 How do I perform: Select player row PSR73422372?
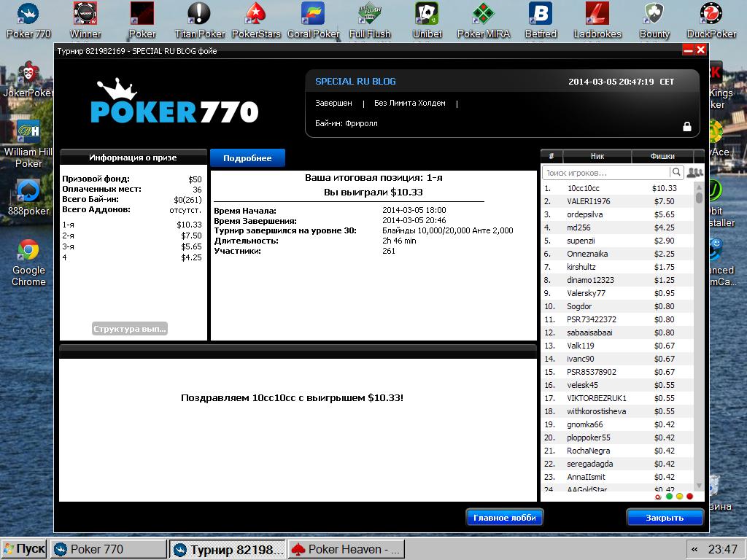pyautogui.click(x=618, y=319)
